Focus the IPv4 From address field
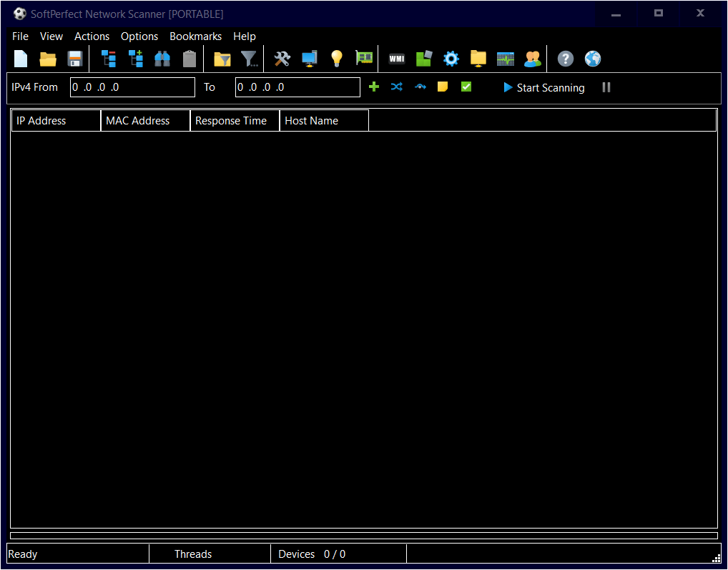Viewport: 728px width, 570px height. [x=132, y=87]
